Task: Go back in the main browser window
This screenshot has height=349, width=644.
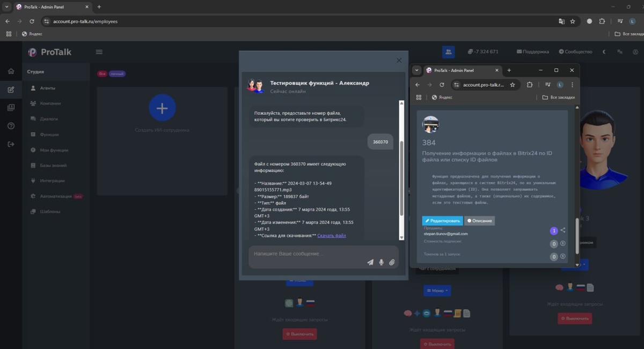Action: pos(7,21)
